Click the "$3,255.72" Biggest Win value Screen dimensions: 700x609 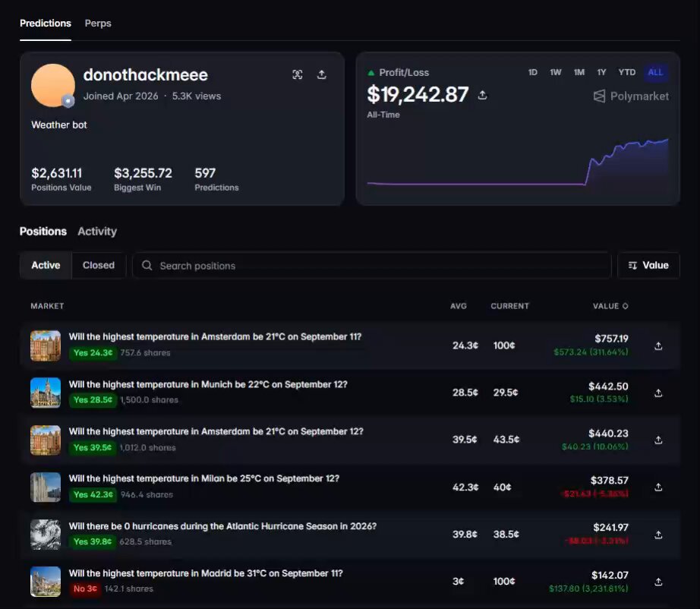click(143, 173)
